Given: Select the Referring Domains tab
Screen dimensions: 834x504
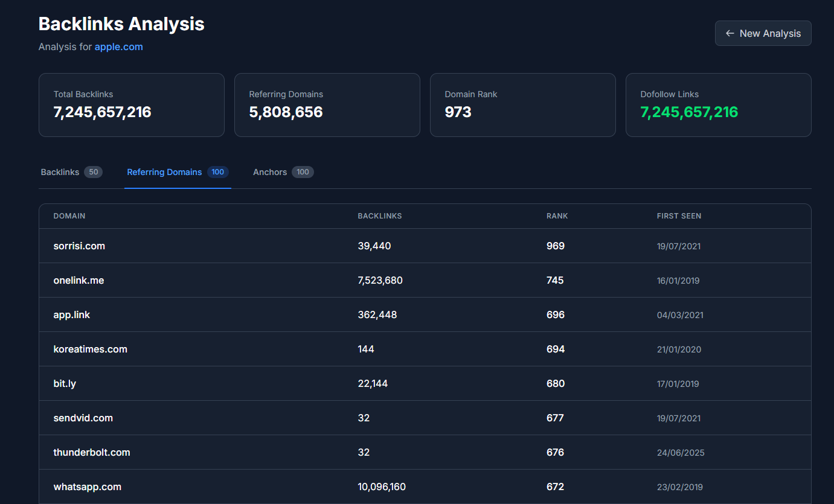Looking at the screenshot, I should click(178, 172).
